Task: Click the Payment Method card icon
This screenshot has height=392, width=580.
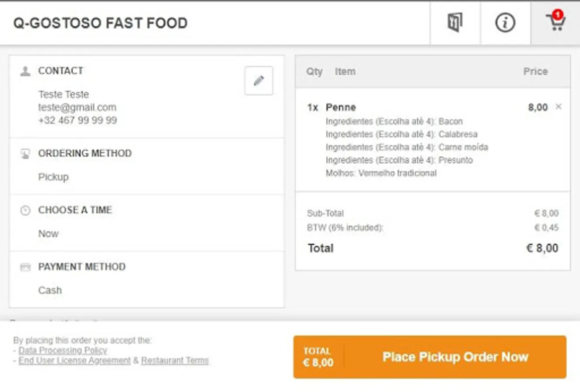Action: pyautogui.click(x=25, y=267)
